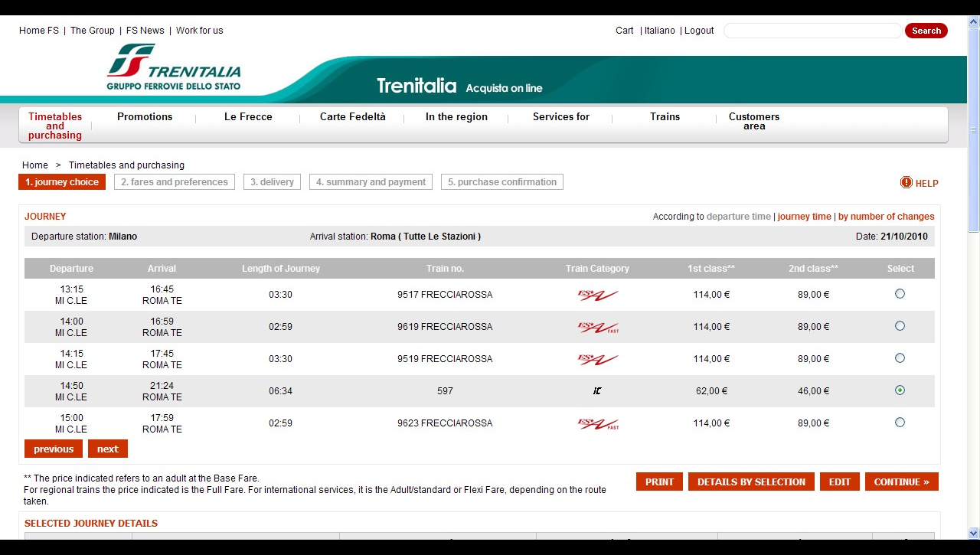Screen dimensions: 980x555
Task: Click scrollbar up arrow
Action: [973, 21]
